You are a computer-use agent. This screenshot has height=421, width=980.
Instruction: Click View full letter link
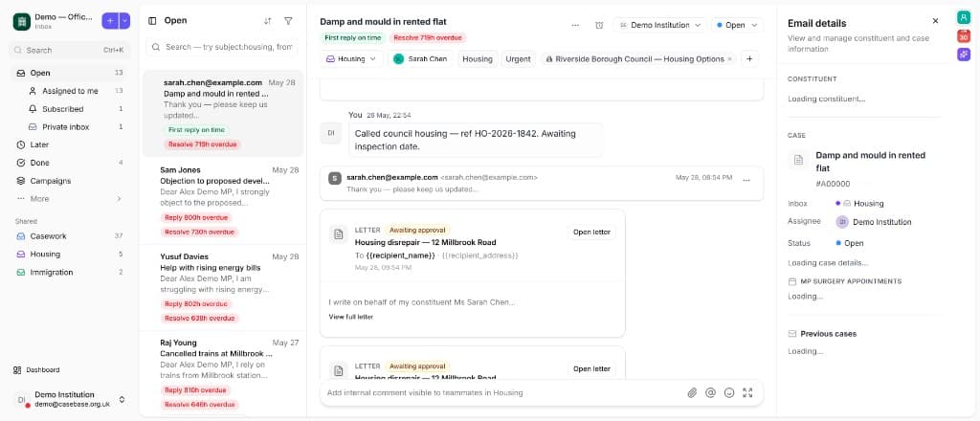[350, 318]
